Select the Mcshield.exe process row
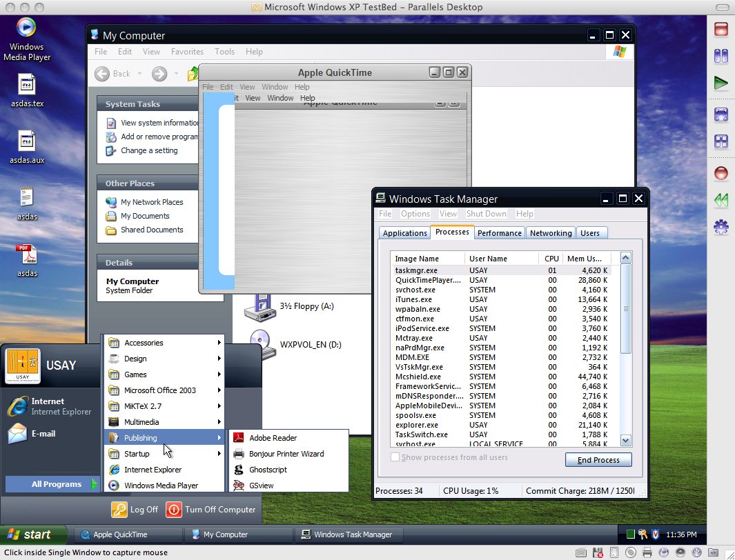Image resolution: width=735 pixels, height=560 pixels. (x=500, y=377)
